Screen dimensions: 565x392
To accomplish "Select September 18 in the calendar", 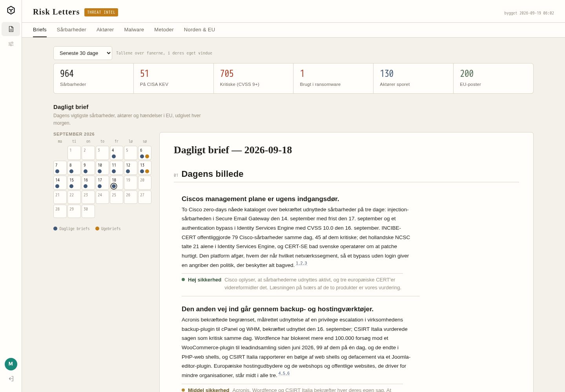I will click(x=117, y=183).
